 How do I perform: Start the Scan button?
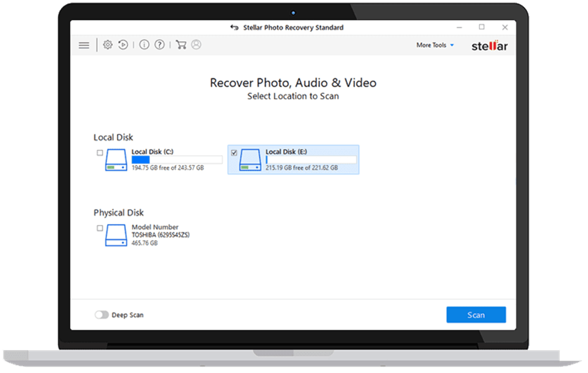pos(476,315)
